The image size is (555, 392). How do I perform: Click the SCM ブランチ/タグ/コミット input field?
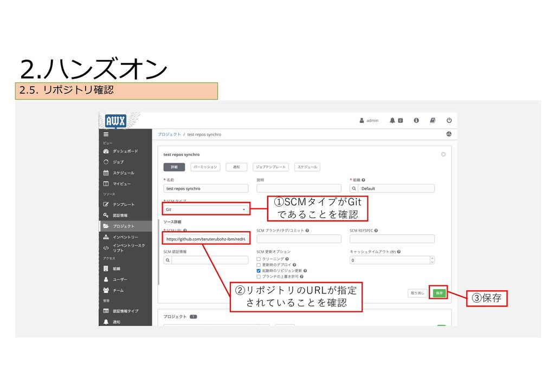299,239
